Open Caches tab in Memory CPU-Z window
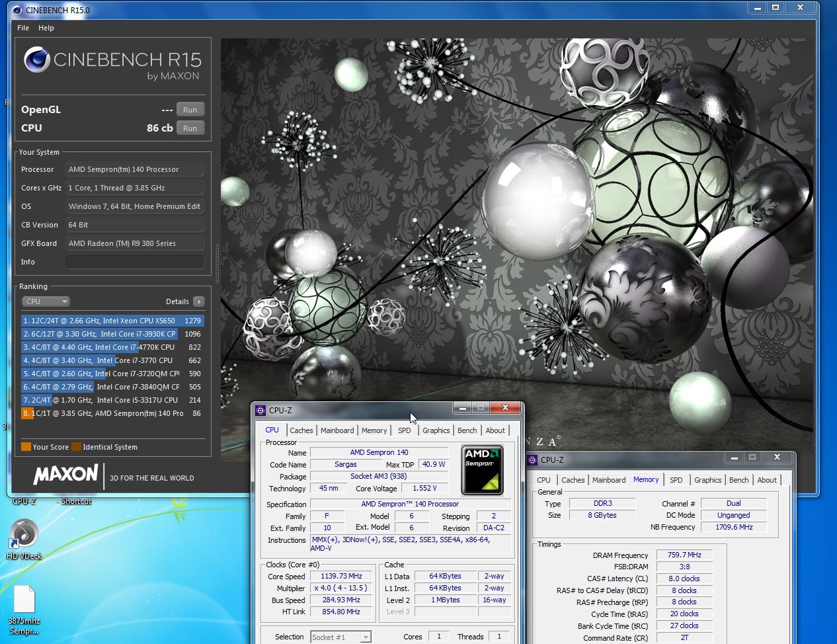The image size is (837, 644). click(573, 480)
